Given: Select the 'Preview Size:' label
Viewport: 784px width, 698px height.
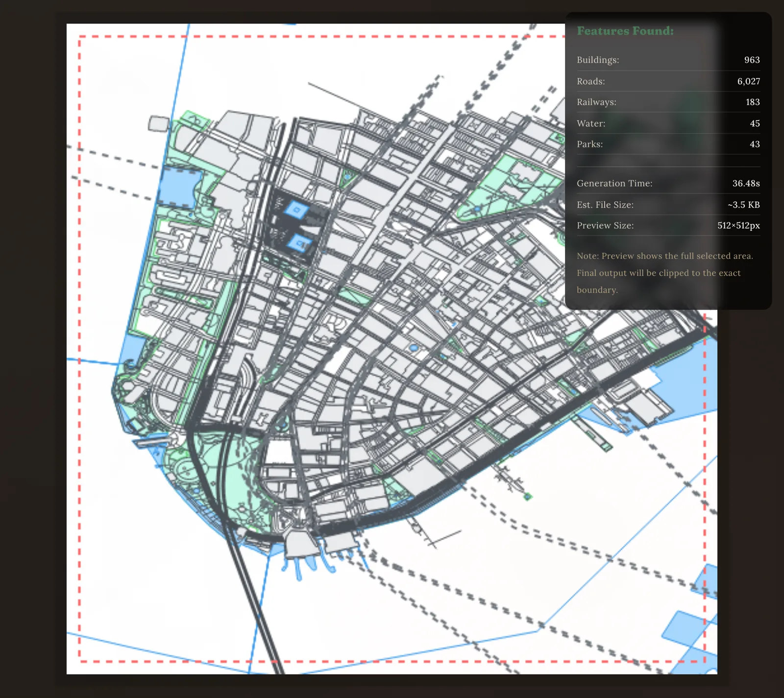Looking at the screenshot, I should [x=605, y=225].
